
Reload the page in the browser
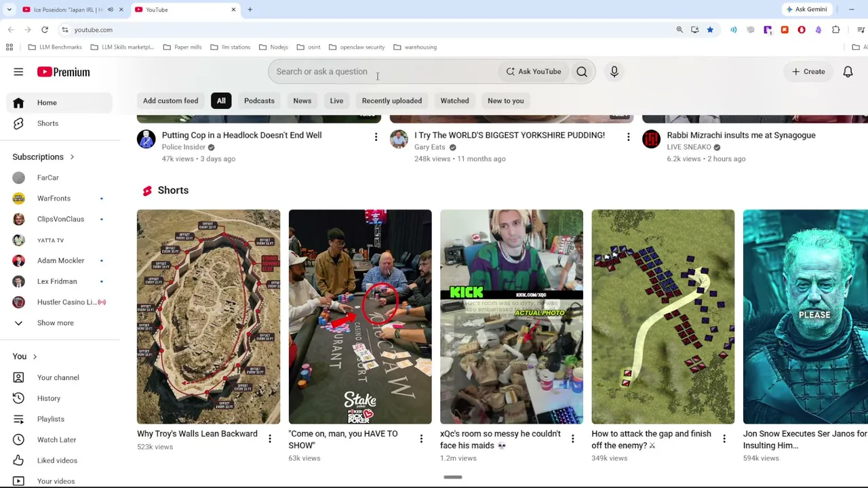coord(45,30)
